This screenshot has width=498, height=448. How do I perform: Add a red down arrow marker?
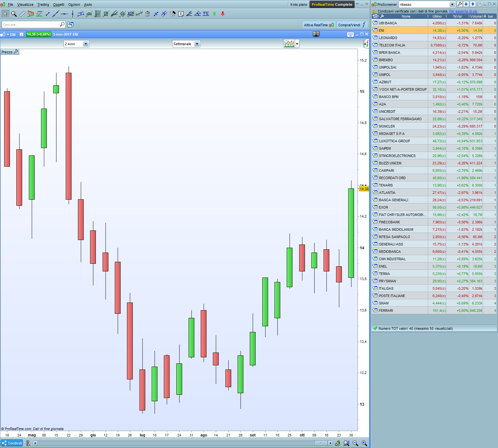(223, 14)
